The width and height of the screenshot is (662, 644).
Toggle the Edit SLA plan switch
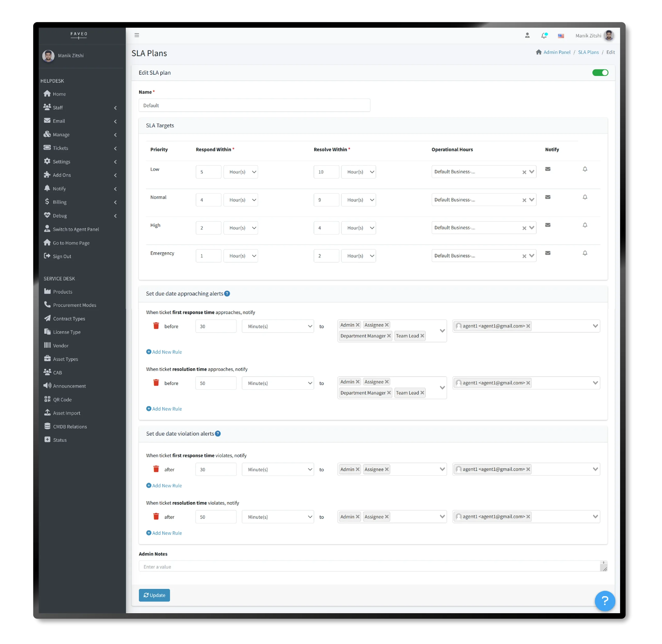pos(600,72)
